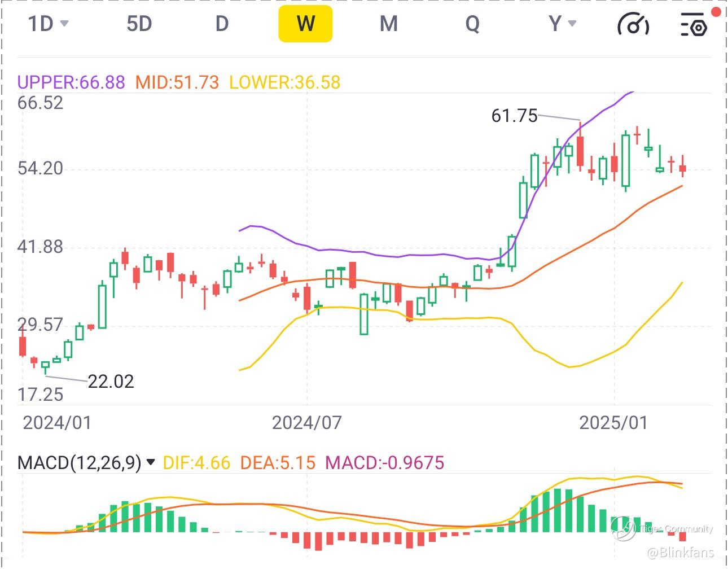Click the DIF:4.66 indicator value
Image resolution: width=728 pixels, height=569 pixels.
point(196,463)
